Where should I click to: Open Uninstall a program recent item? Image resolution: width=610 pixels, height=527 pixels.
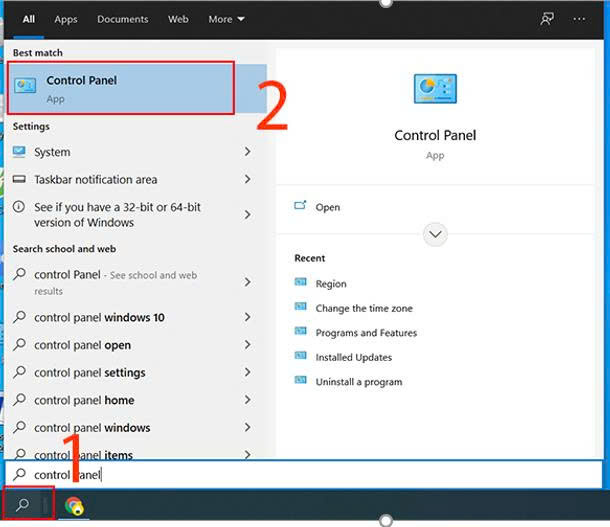[x=358, y=382]
